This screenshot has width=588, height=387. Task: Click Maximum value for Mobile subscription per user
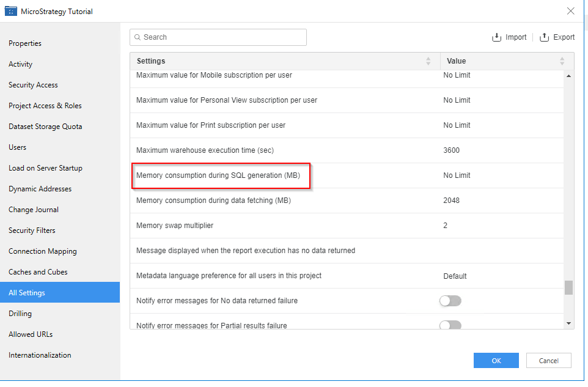click(214, 75)
